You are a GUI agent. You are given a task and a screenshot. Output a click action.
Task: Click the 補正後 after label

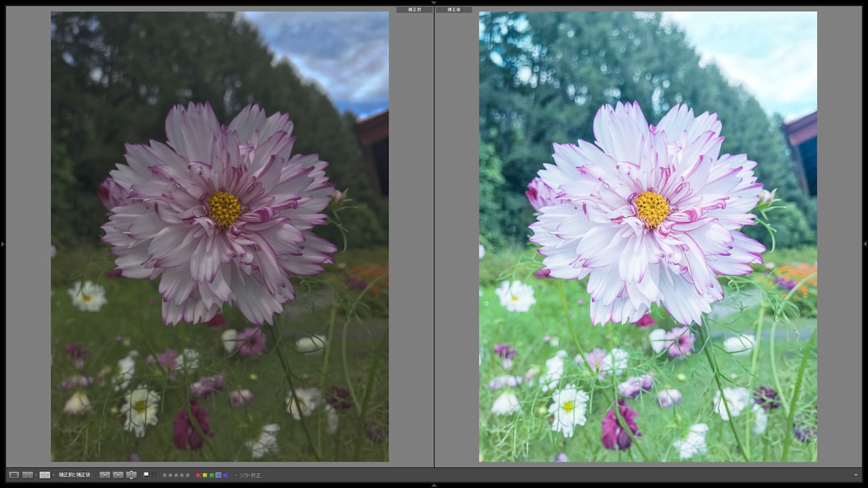(x=453, y=9)
